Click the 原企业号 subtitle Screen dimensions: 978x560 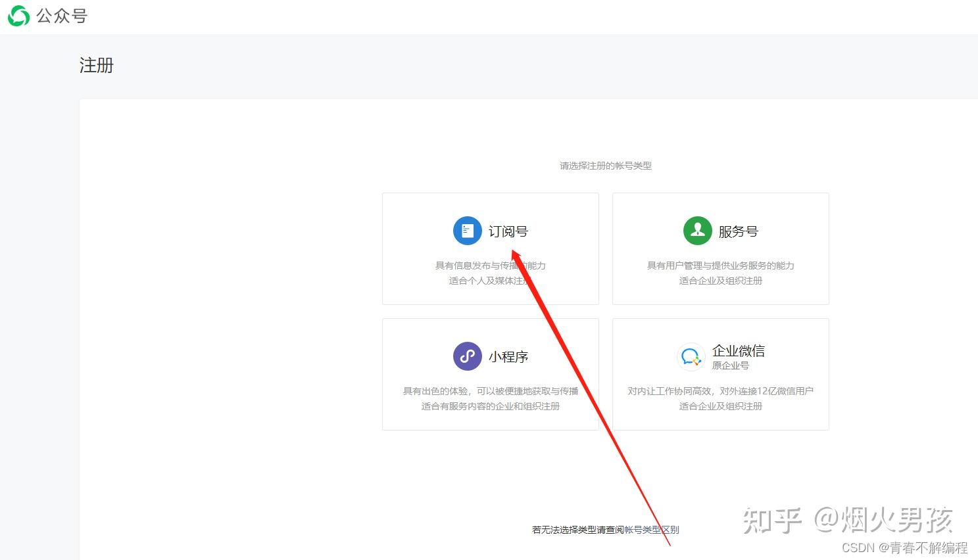click(731, 365)
